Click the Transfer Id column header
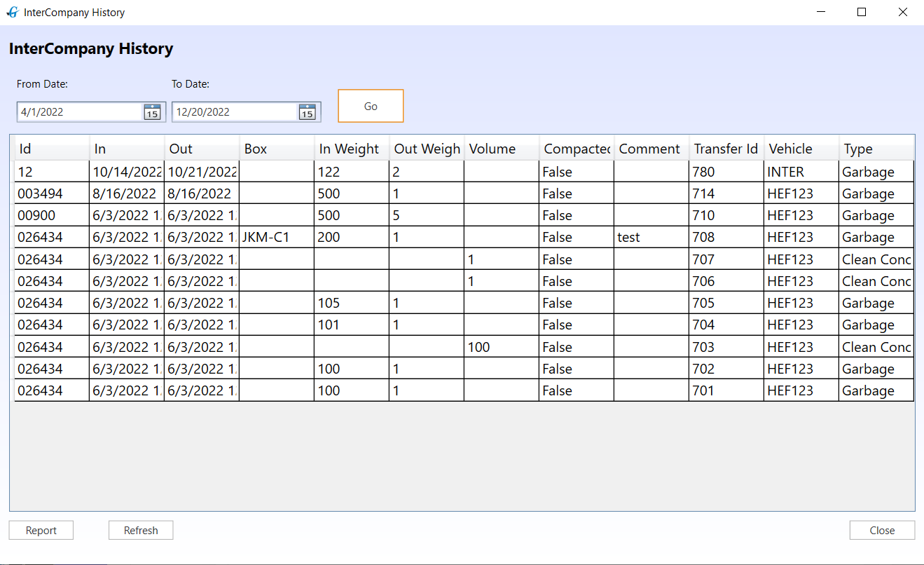924x565 pixels. click(726, 149)
